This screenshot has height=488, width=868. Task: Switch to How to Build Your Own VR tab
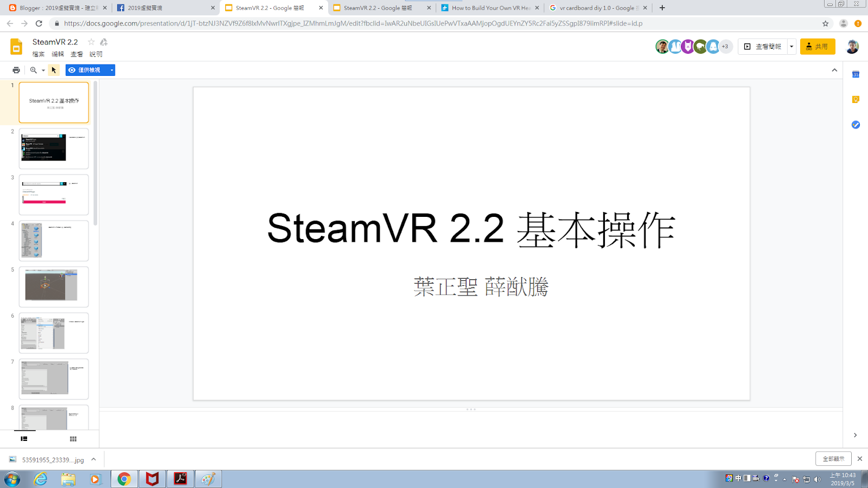[x=490, y=8]
